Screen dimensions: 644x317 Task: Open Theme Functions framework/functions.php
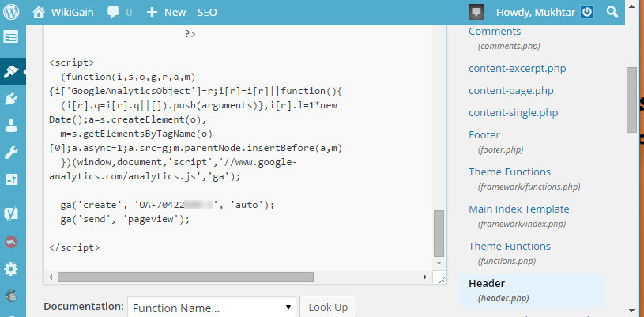[510, 172]
